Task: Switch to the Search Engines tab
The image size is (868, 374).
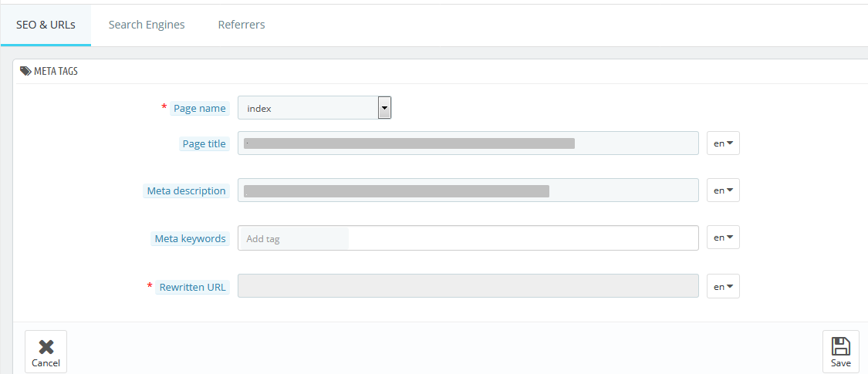Action: [x=147, y=25]
